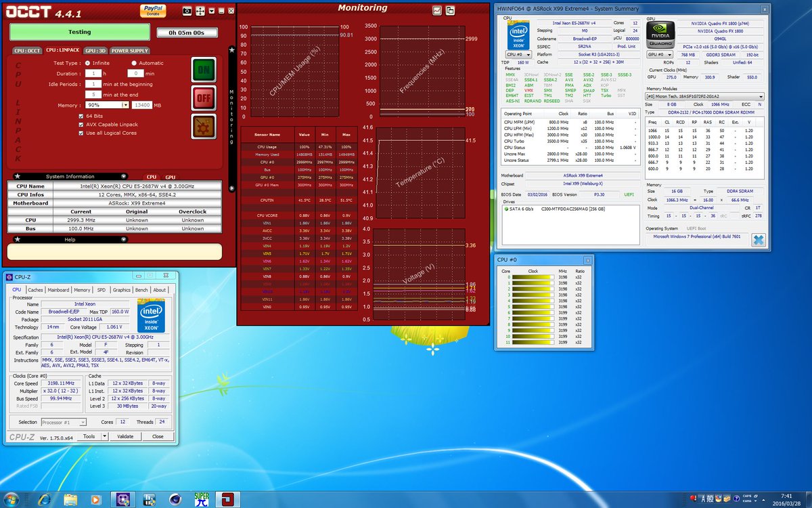Open the Memory percentage dropdown in OCCT
812x508 pixels.
click(125, 105)
